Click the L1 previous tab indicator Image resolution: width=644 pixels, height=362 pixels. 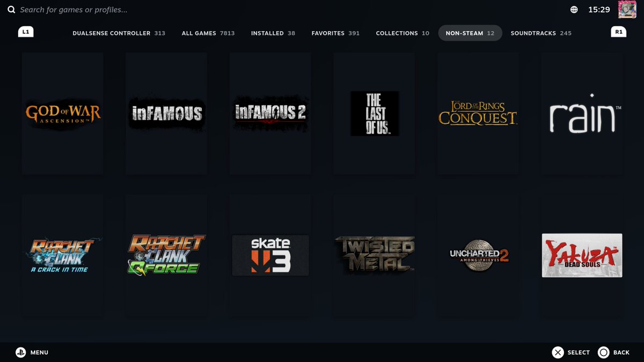tap(26, 32)
